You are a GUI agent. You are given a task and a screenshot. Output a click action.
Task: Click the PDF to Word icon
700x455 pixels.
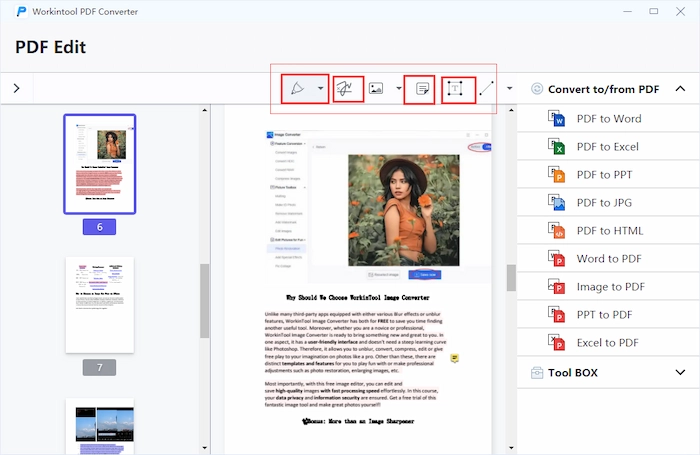click(x=556, y=118)
